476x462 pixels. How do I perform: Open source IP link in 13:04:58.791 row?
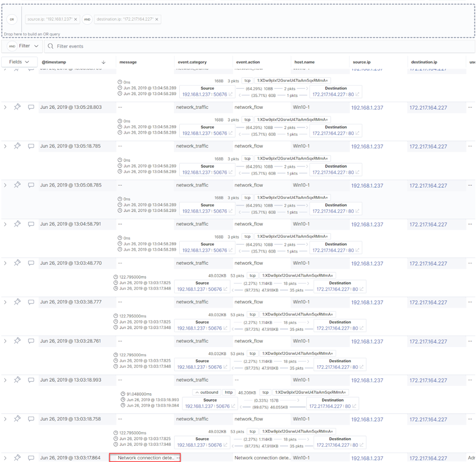(367, 225)
